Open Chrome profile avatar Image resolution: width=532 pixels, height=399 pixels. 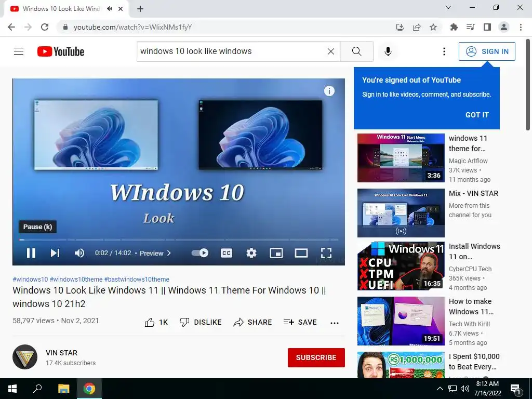click(x=504, y=27)
